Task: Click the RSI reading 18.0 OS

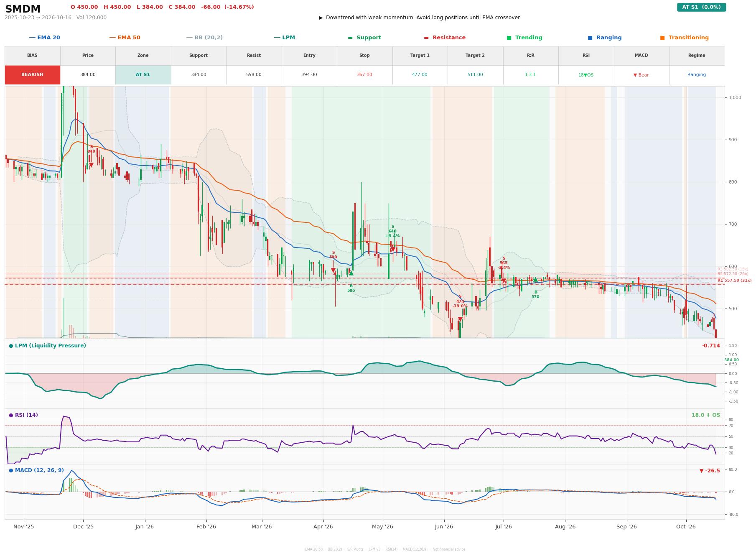Action: pyautogui.click(x=706, y=415)
